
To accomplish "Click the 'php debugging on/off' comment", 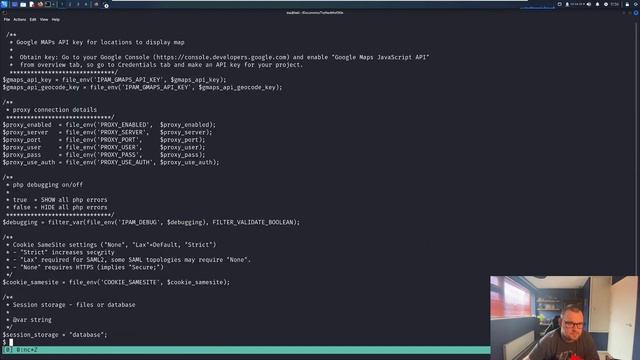I will [48, 184].
